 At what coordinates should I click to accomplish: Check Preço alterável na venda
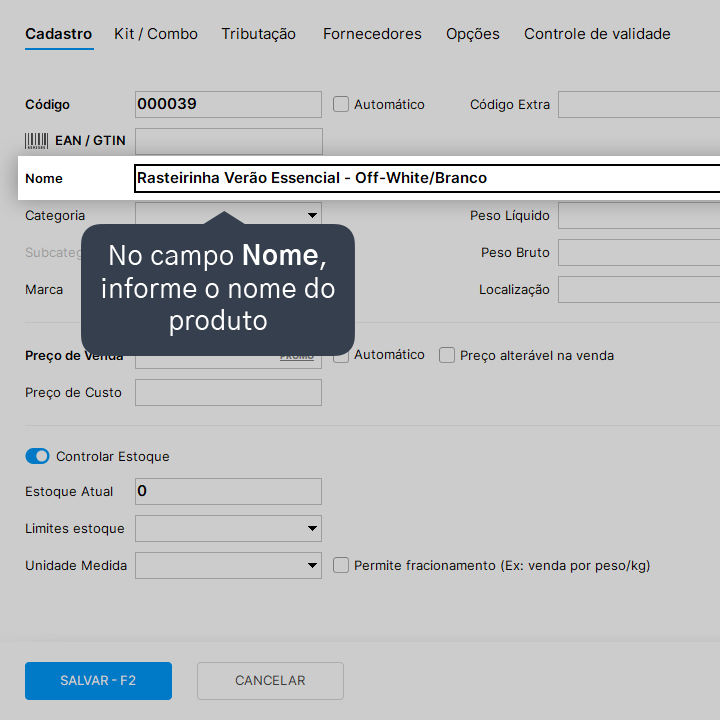(x=447, y=355)
